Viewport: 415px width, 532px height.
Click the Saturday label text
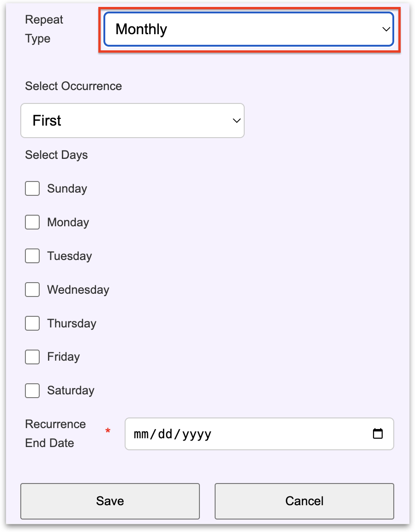pyautogui.click(x=71, y=390)
